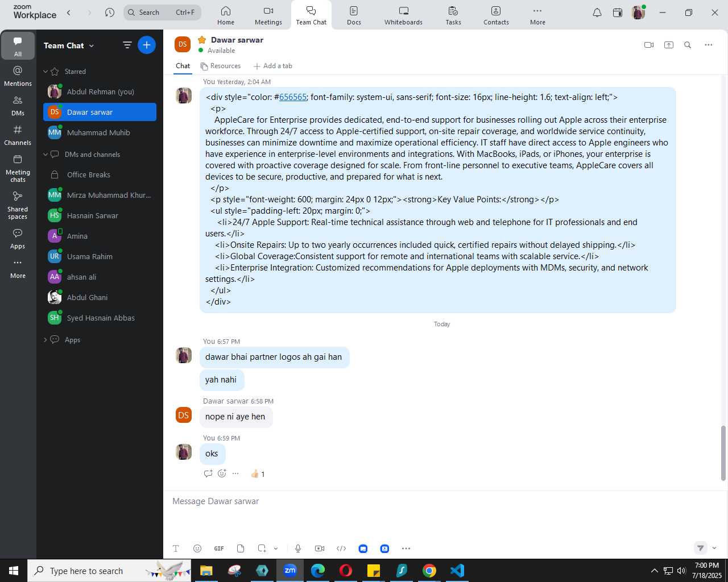Add an emoji reaction to the oks message

click(222, 473)
